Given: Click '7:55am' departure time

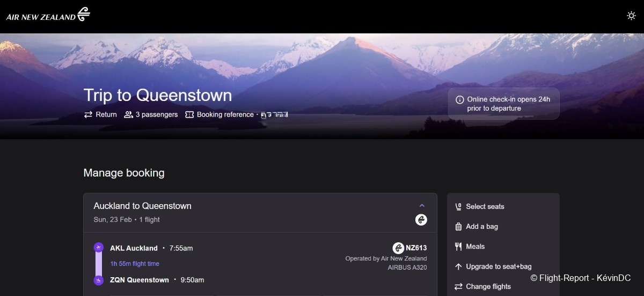Looking at the screenshot, I should (x=181, y=248).
